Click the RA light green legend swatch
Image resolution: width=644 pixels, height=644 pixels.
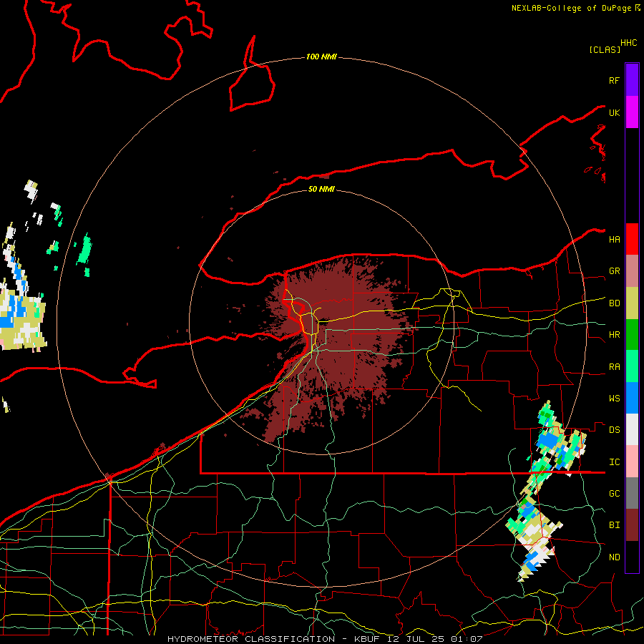(632, 366)
